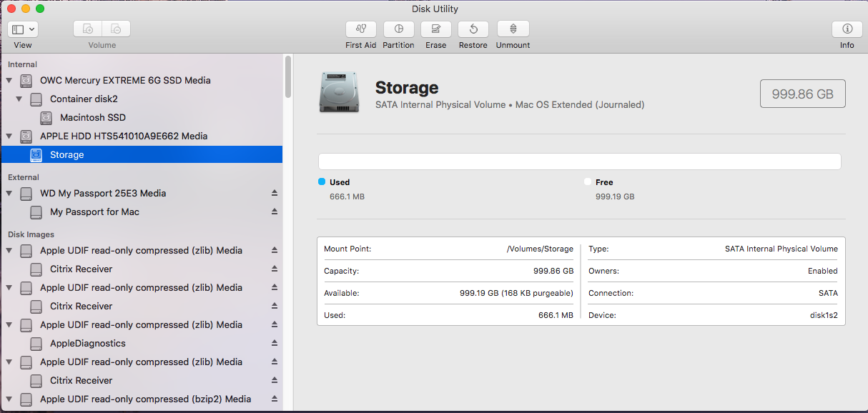Eject Apple UDIF bzip2 Media
Viewport: 868px width, 413px height.
point(274,399)
